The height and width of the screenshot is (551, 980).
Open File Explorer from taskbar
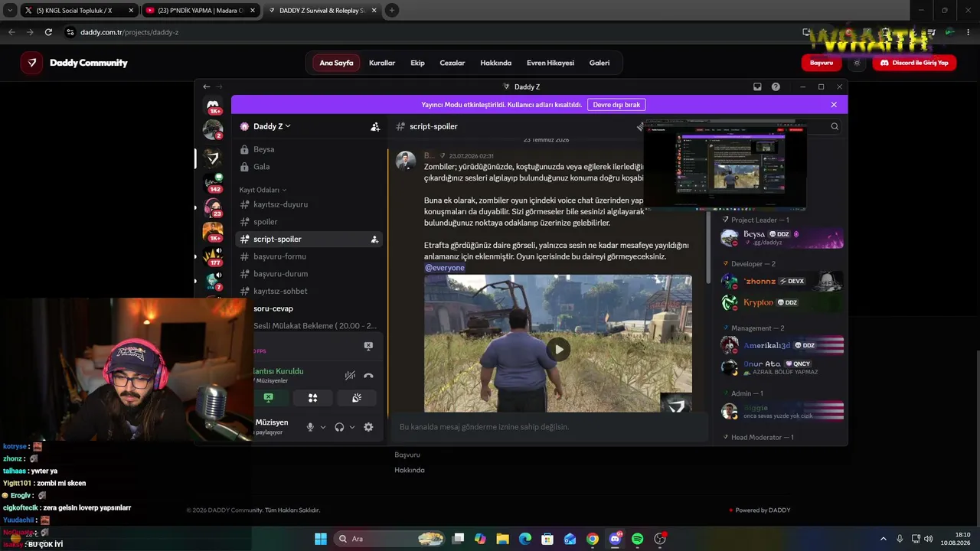[x=502, y=539]
